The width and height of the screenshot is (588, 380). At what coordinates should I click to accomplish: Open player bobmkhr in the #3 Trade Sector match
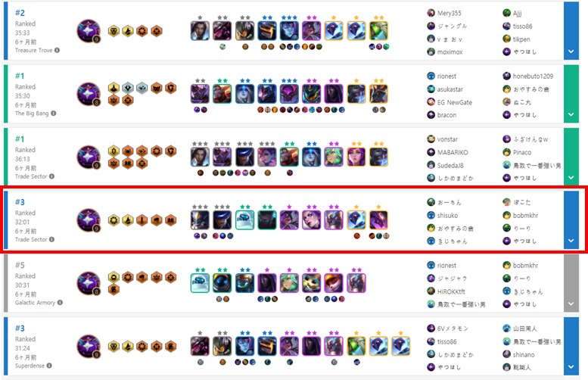click(x=525, y=215)
